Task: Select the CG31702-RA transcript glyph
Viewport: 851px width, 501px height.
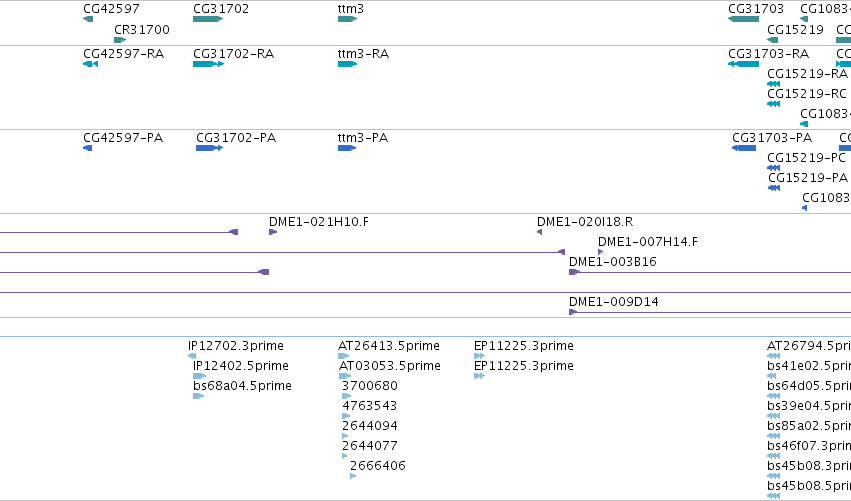Action: pos(208,64)
